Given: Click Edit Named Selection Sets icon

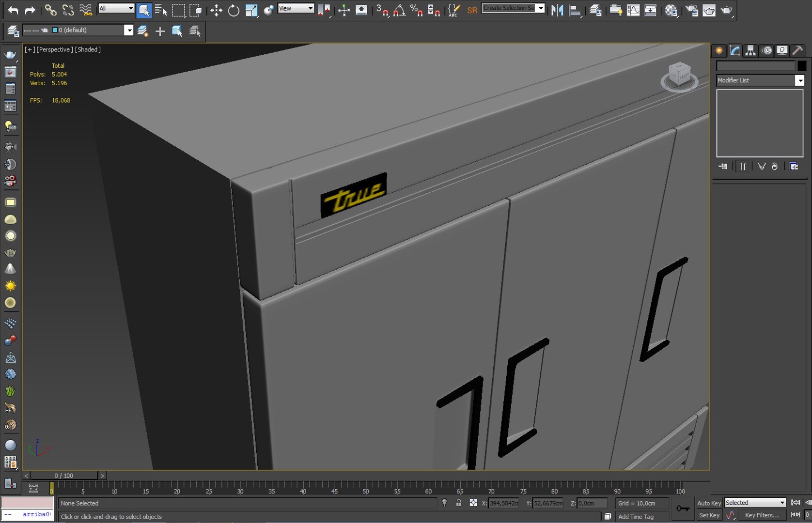Looking at the screenshot, I should click(x=454, y=10).
